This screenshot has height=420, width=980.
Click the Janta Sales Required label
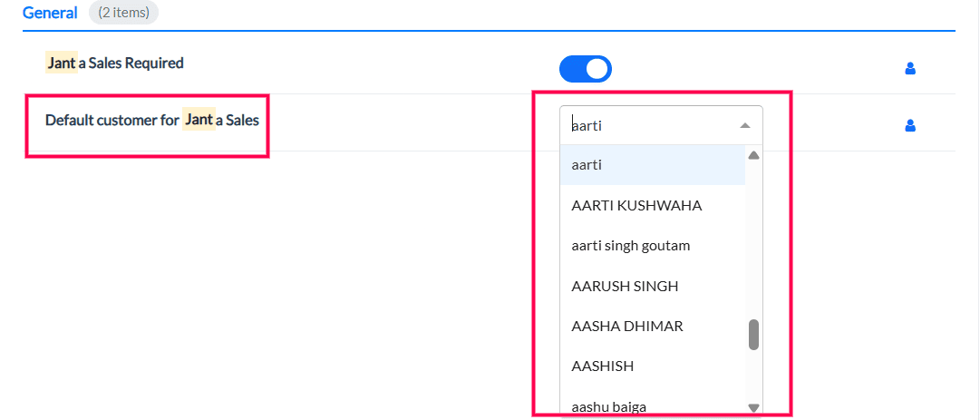(x=115, y=63)
